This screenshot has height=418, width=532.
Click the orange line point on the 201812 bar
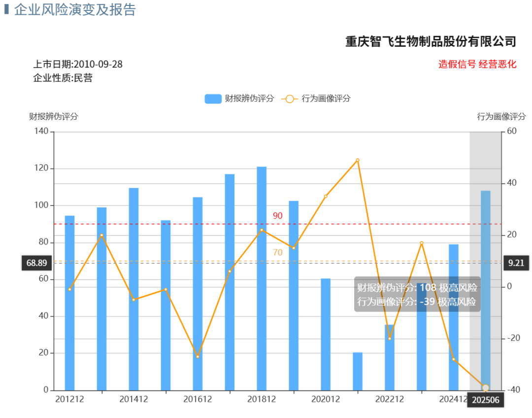262,230
